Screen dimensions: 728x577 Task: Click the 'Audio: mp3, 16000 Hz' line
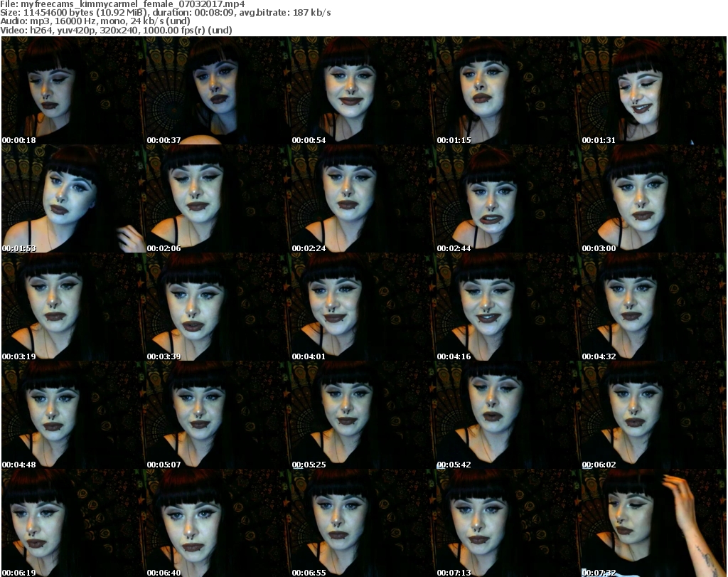click(95, 21)
